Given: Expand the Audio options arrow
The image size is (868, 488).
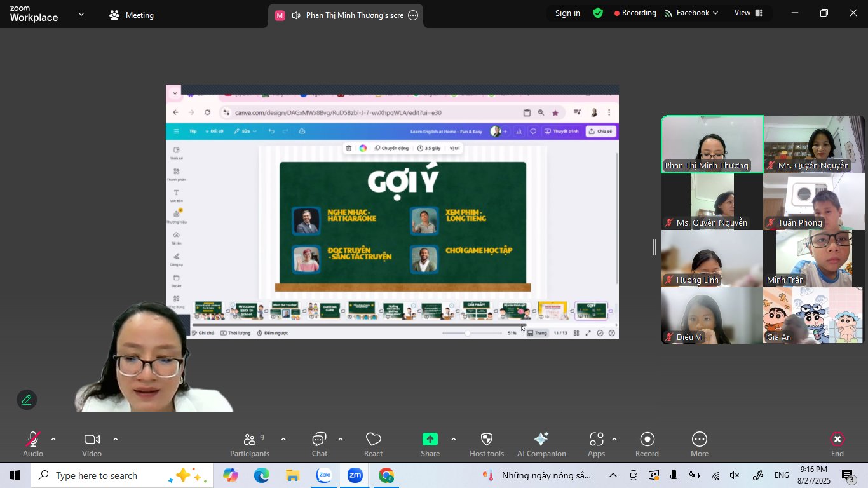Looking at the screenshot, I should pos(53,439).
